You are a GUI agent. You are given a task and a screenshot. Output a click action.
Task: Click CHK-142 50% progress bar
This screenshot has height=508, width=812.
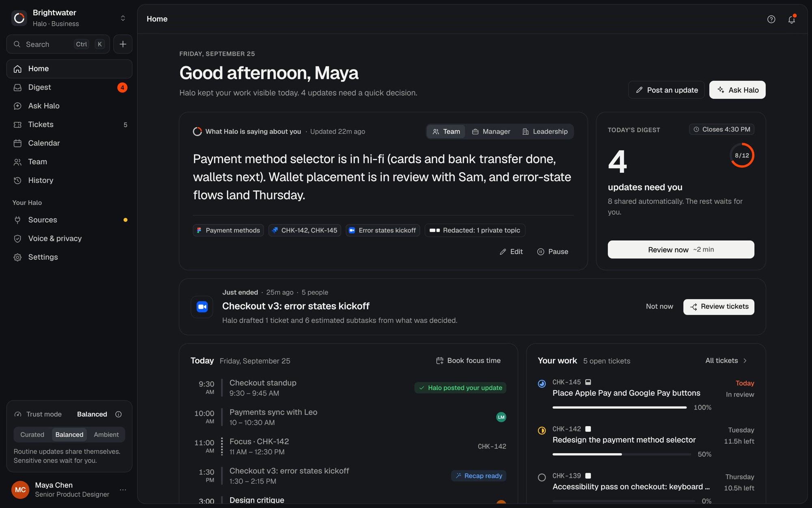pyautogui.click(x=622, y=454)
